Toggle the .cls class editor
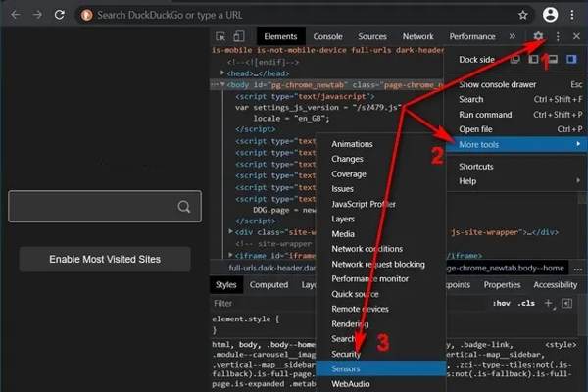 tap(526, 303)
